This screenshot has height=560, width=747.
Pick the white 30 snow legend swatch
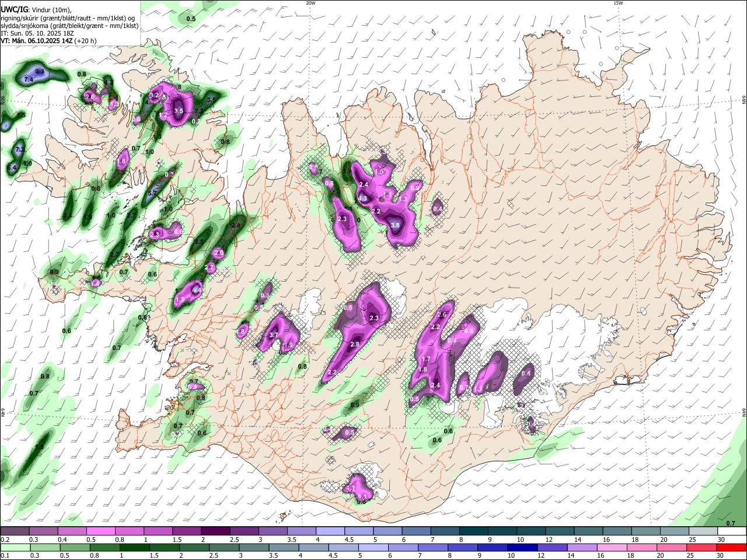(731, 531)
